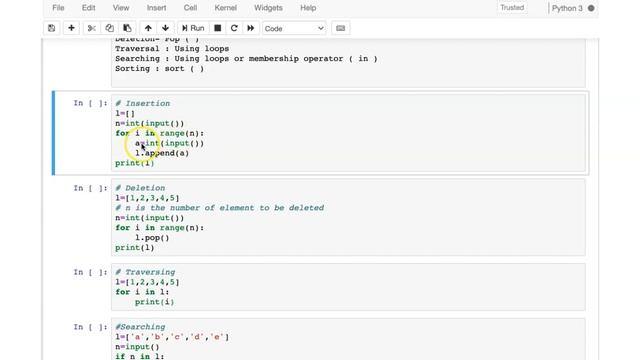Click the 'if n in l:' code line

pos(140,356)
